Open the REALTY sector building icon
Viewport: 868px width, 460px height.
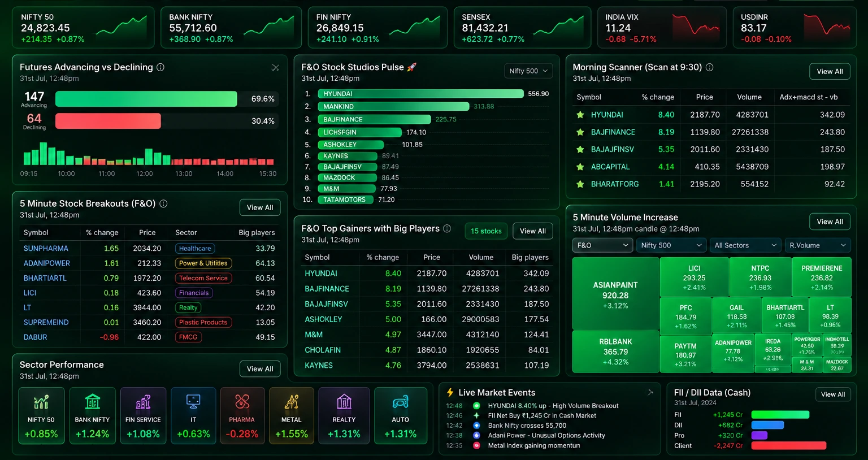click(344, 402)
